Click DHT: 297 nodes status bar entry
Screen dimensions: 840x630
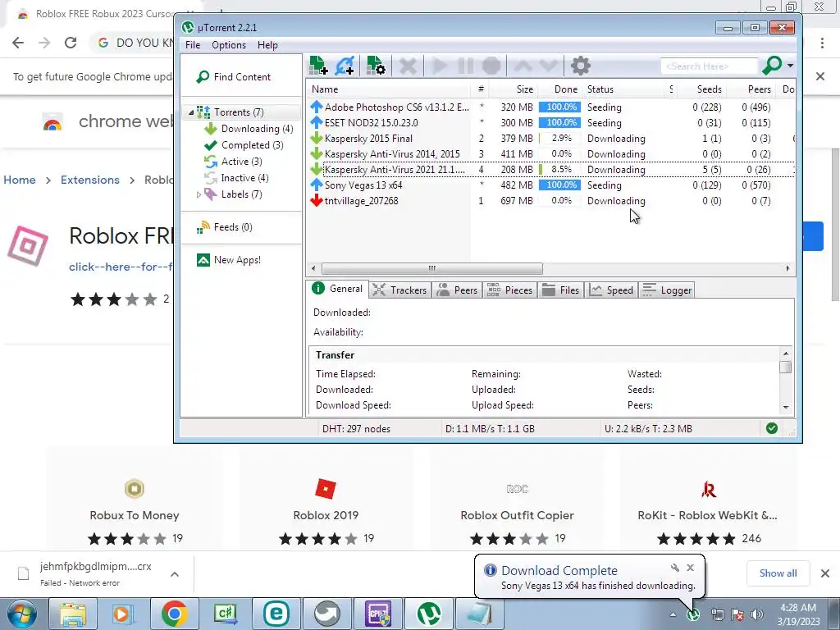coord(356,428)
